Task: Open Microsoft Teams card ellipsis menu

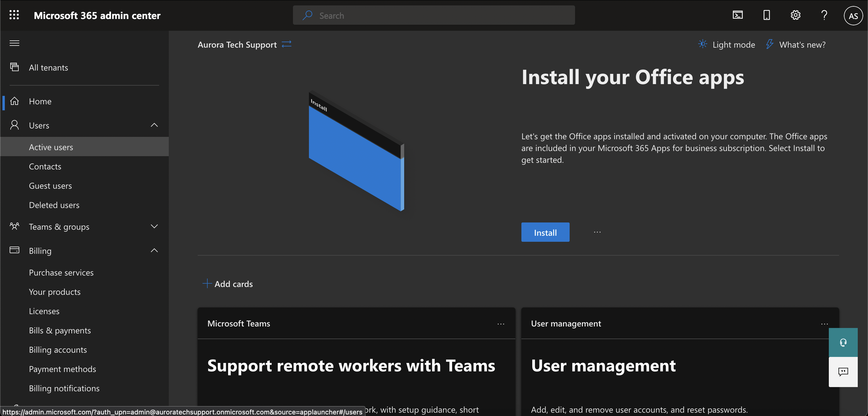Action: (501, 324)
